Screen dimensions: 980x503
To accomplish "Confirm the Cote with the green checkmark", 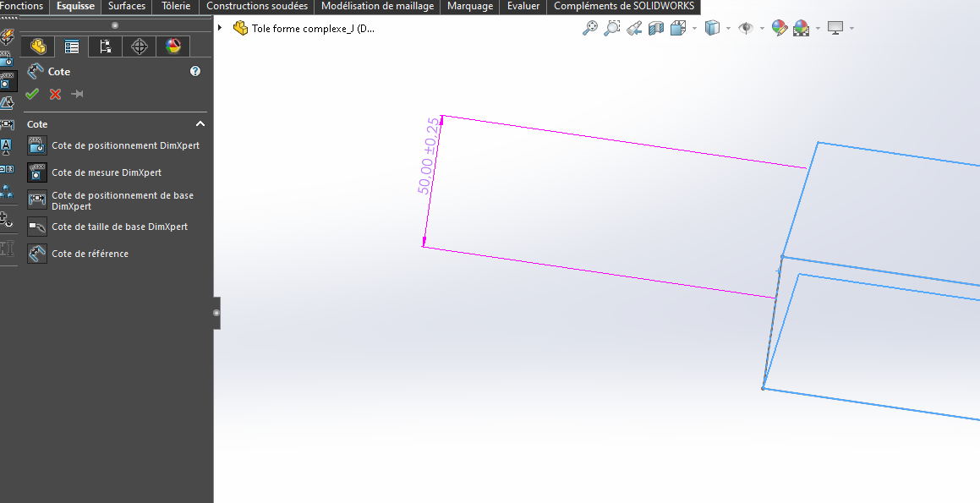I will point(32,94).
